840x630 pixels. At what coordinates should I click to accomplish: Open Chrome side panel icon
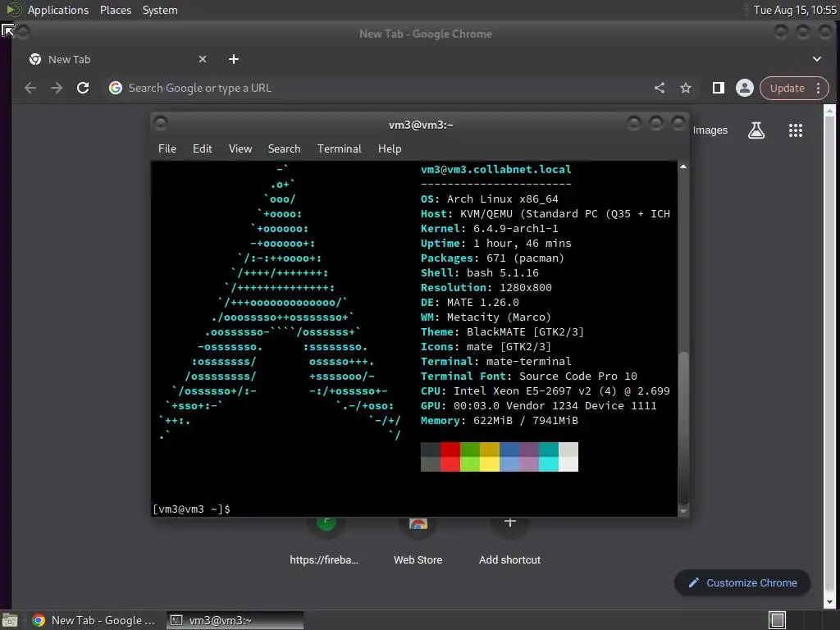[x=719, y=88]
